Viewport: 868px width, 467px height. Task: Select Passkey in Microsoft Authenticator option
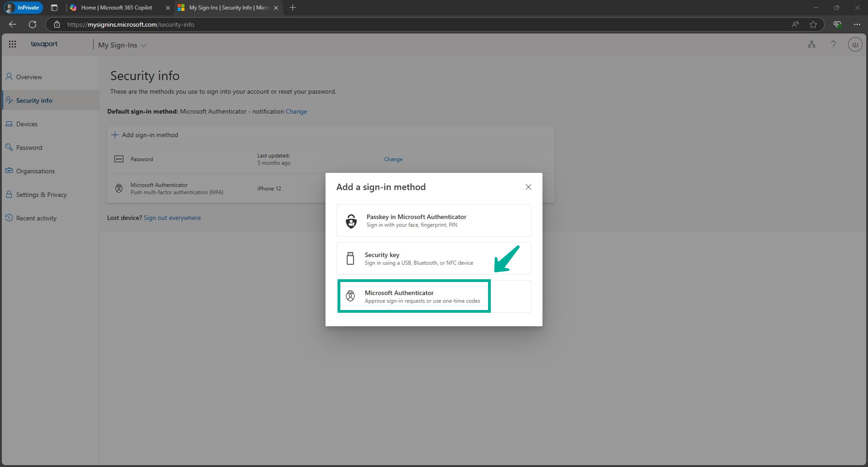click(434, 220)
